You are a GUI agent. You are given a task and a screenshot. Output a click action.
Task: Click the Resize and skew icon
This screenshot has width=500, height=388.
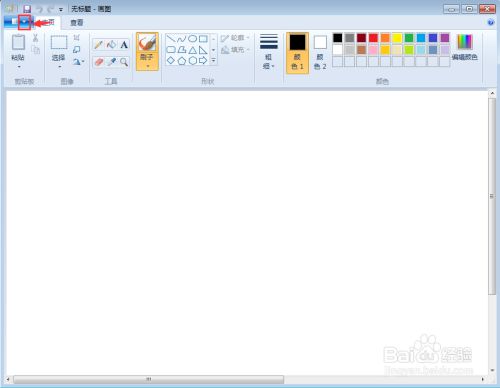click(77, 50)
